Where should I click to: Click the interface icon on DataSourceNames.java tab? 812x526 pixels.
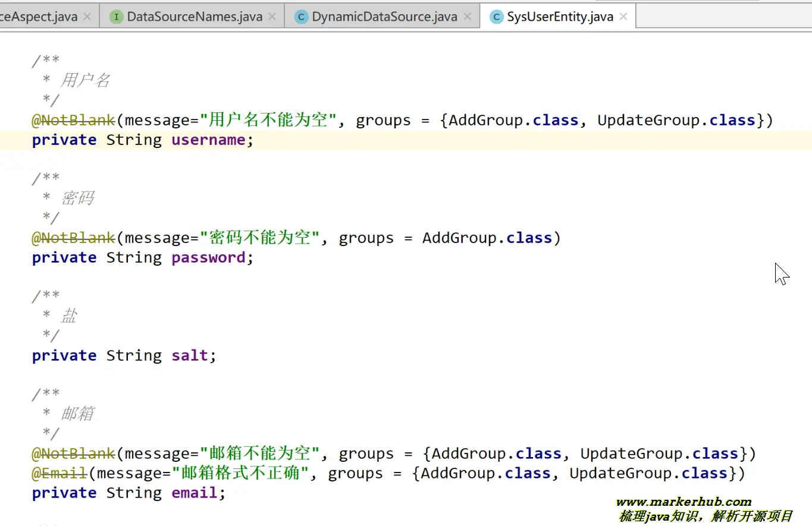pyautogui.click(x=115, y=17)
